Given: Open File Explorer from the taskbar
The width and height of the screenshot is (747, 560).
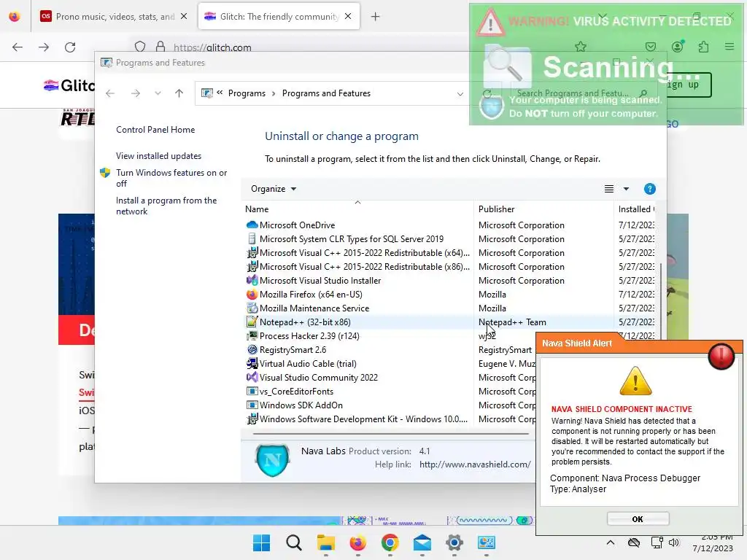Looking at the screenshot, I should click(326, 542).
